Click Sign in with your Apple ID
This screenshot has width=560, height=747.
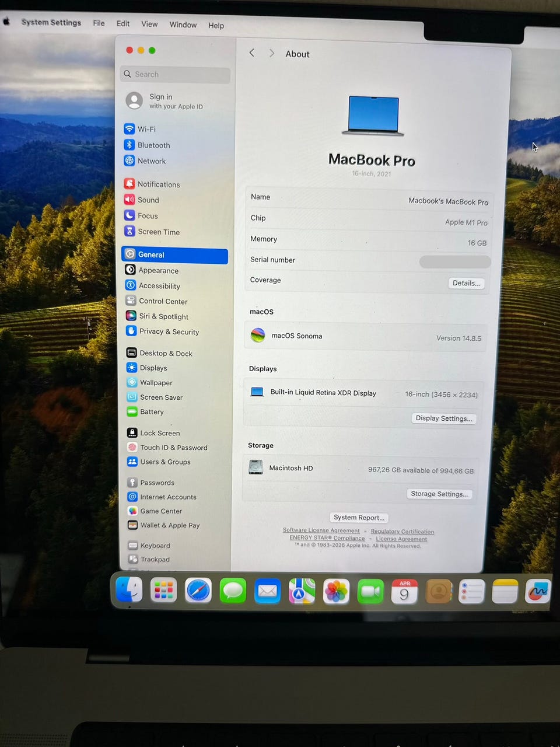tap(165, 101)
